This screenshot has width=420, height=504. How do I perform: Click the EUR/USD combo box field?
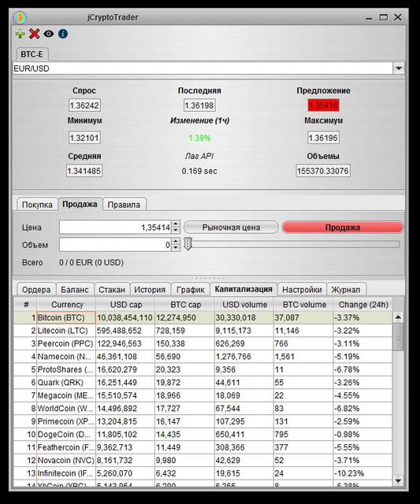tap(203, 69)
